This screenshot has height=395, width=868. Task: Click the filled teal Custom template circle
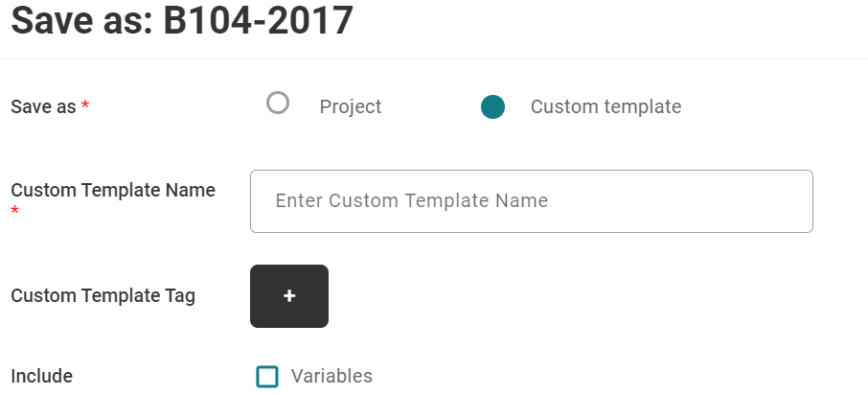492,107
